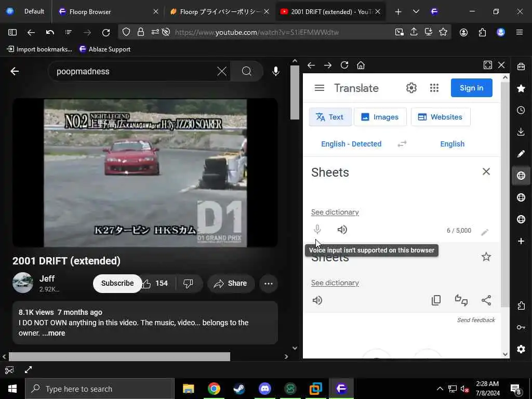532x399 pixels.
Task: Open Translate settings gear
Action: [411, 88]
